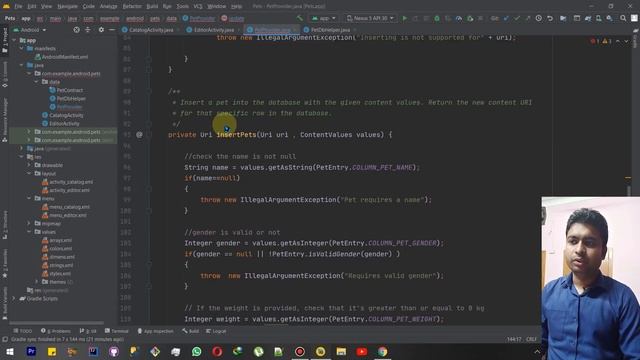Open the Profile app icon
Viewport: 640px width, 360px height.
point(459,18)
